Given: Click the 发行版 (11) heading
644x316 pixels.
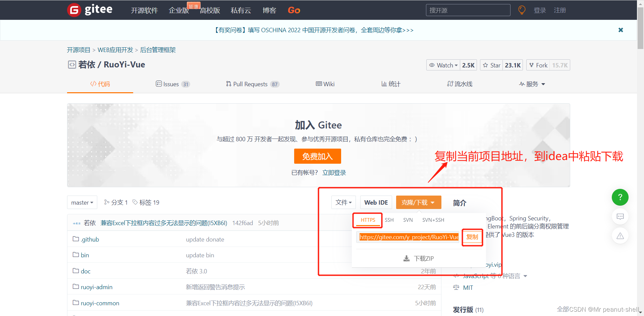Looking at the screenshot, I should [468, 309].
